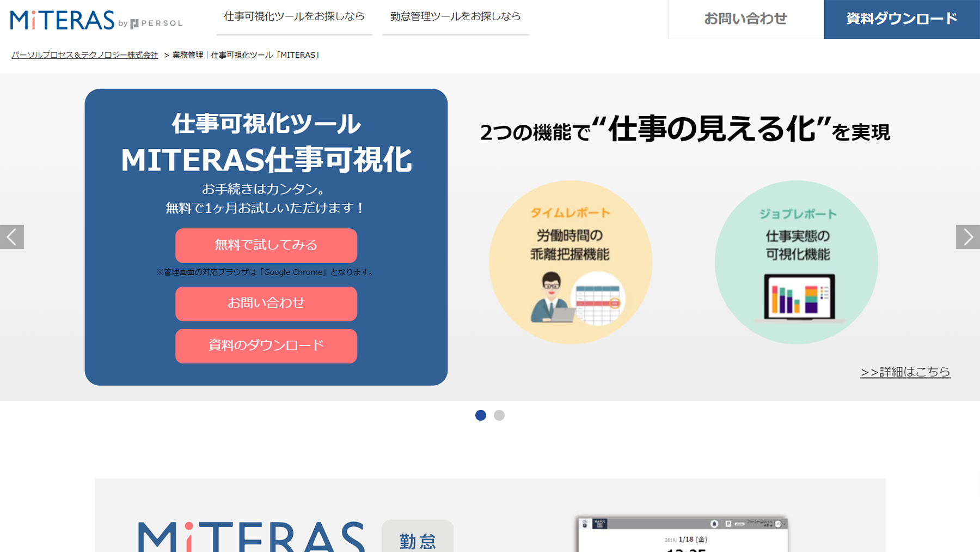Select the second carousel indicator dot
Image resolution: width=980 pixels, height=552 pixels.
click(499, 415)
